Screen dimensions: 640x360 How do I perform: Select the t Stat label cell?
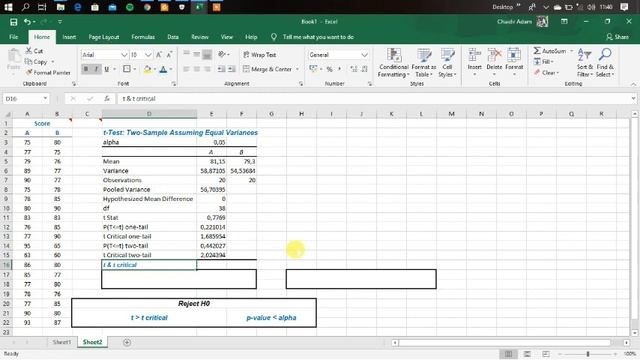[149, 218]
